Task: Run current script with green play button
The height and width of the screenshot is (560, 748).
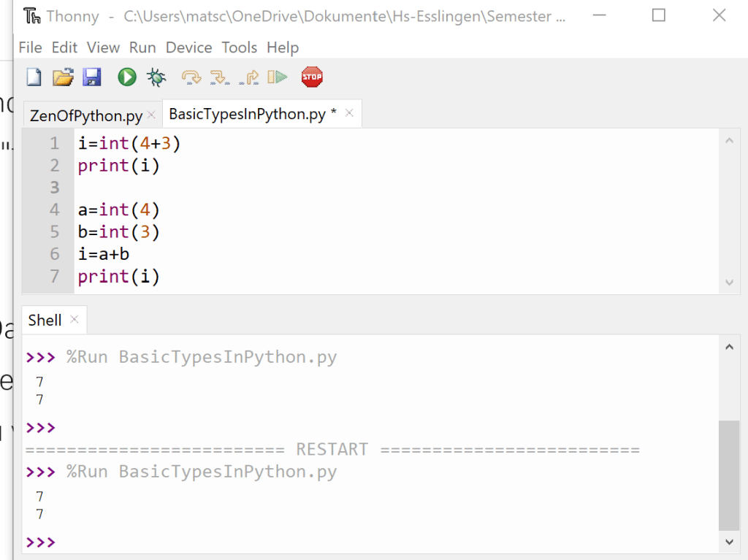Action: pos(127,77)
